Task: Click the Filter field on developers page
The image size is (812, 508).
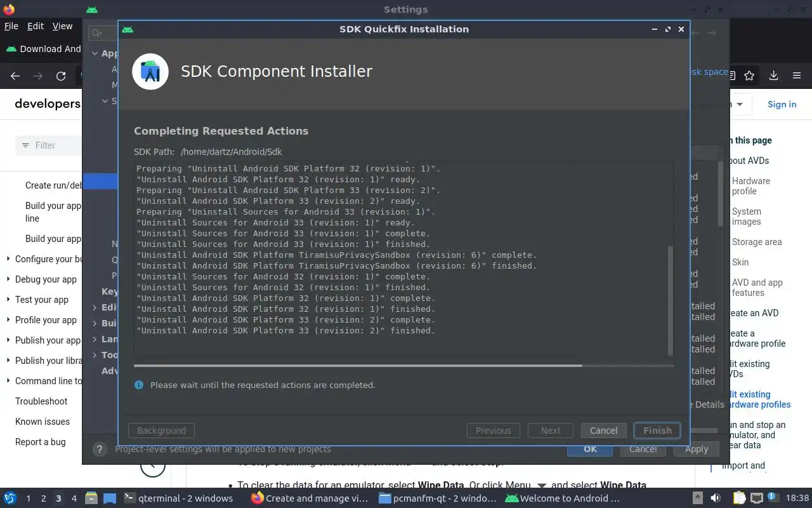Action: pyautogui.click(x=49, y=145)
